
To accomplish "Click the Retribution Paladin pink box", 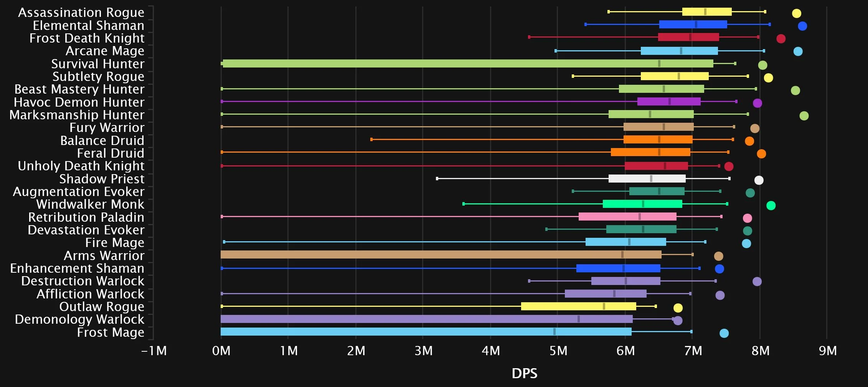I will pyautogui.click(x=627, y=217).
